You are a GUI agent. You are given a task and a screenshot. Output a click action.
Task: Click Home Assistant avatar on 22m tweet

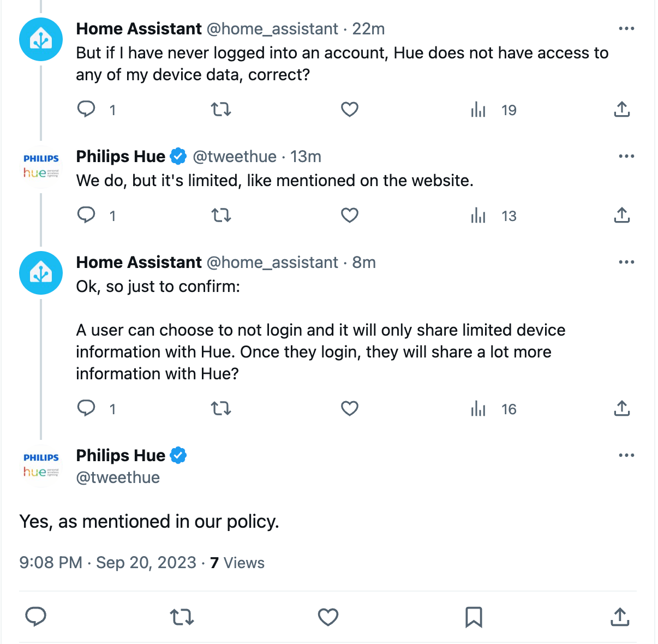[41, 39]
